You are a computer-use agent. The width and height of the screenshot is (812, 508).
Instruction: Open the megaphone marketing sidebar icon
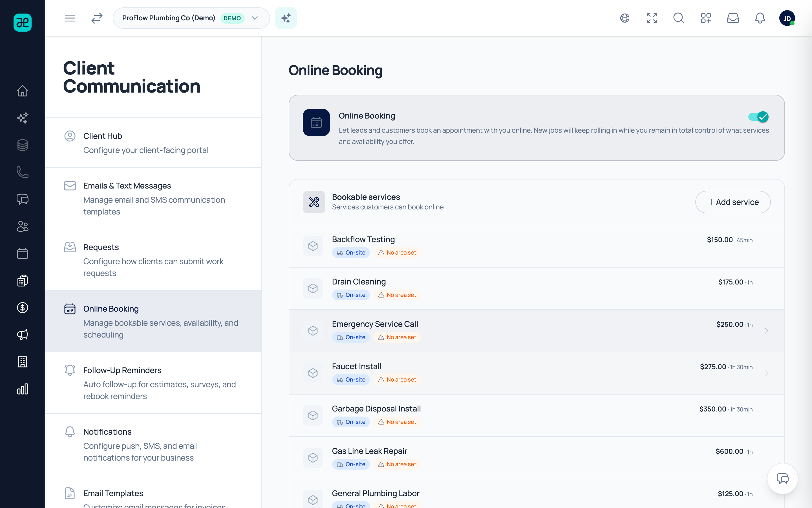pos(23,335)
